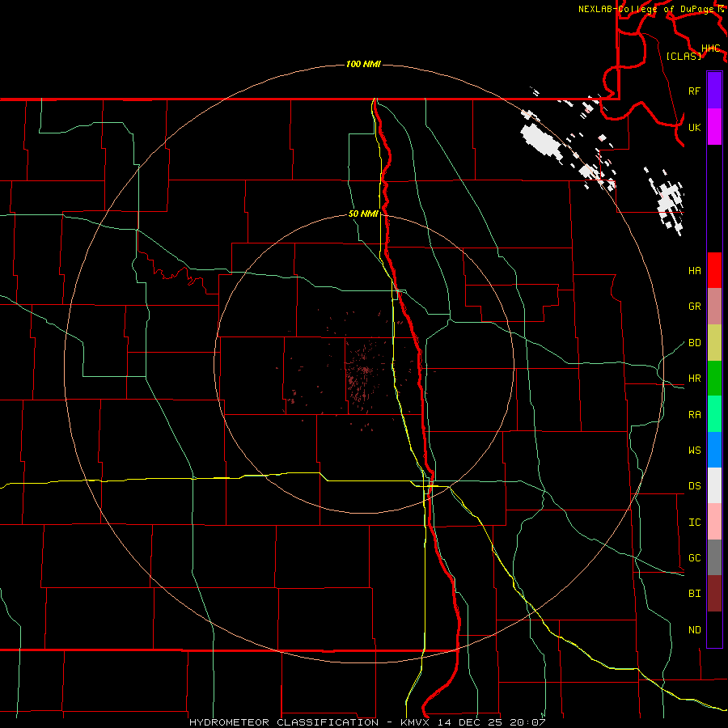The width and height of the screenshot is (728, 728).
Task: Click the 'UK' legend label
Action: pos(694,127)
